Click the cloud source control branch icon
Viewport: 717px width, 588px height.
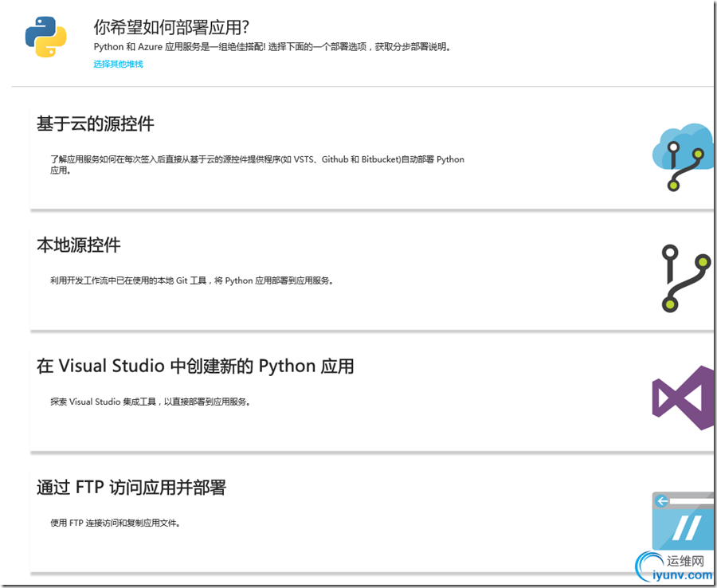pyautogui.click(x=683, y=157)
